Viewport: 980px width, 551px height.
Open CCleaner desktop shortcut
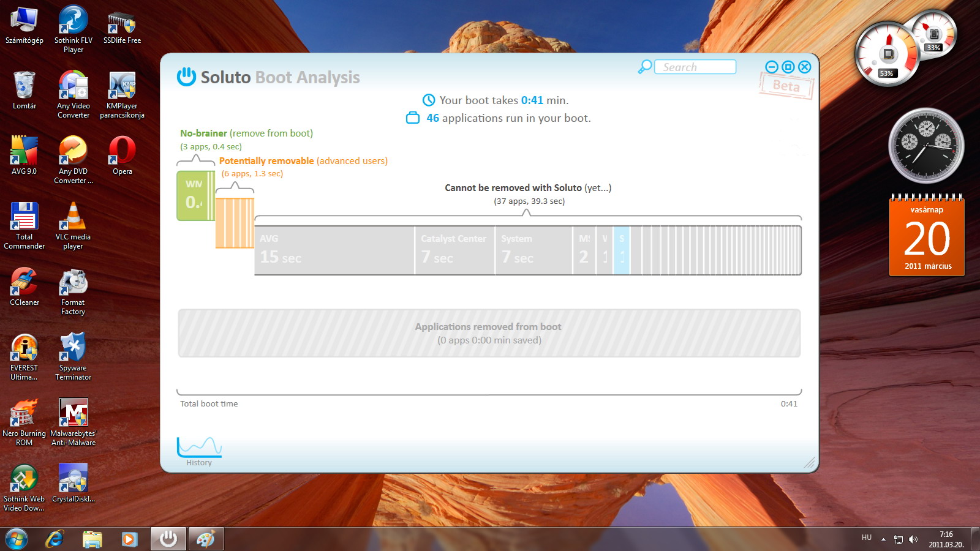click(x=24, y=287)
